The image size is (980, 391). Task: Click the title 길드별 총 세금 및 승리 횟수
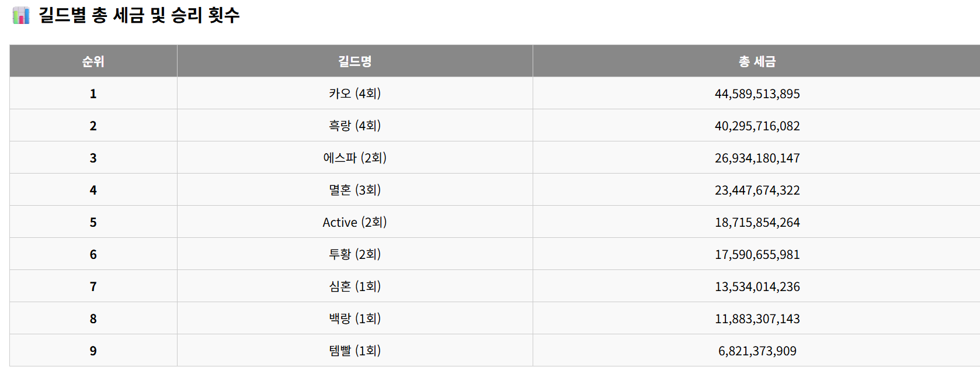[x=139, y=15]
